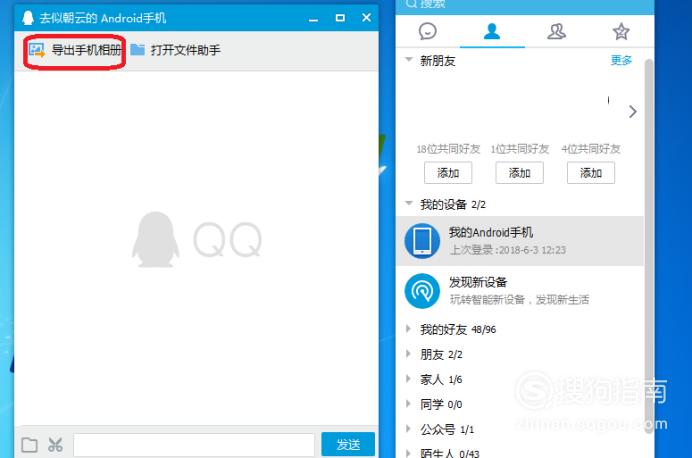The height and width of the screenshot is (458, 692).
Task: Minimize the Android phone chat window
Action: point(313,18)
